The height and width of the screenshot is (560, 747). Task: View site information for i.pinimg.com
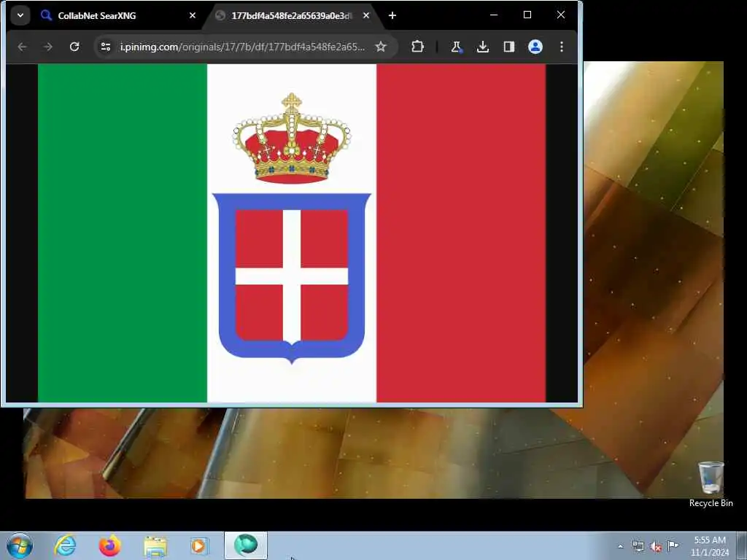[x=106, y=47]
